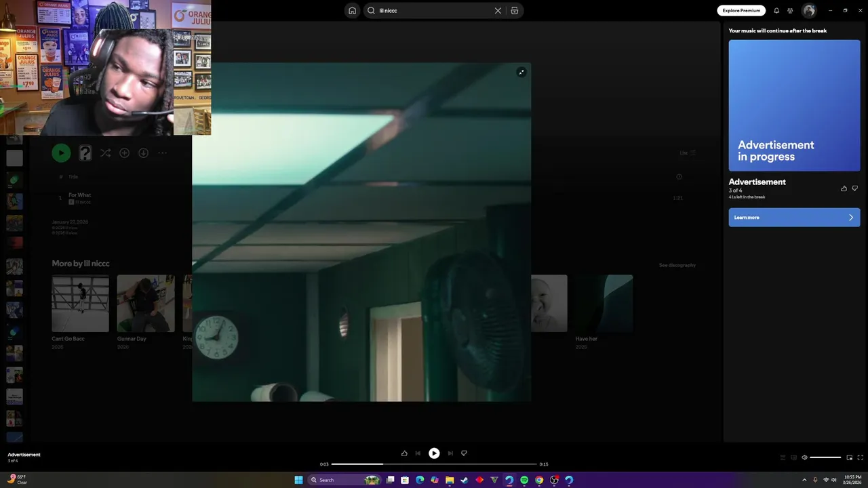Open the weather widget showing 66°F
The width and height of the screenshot is (868, 488).
(17, 480)
